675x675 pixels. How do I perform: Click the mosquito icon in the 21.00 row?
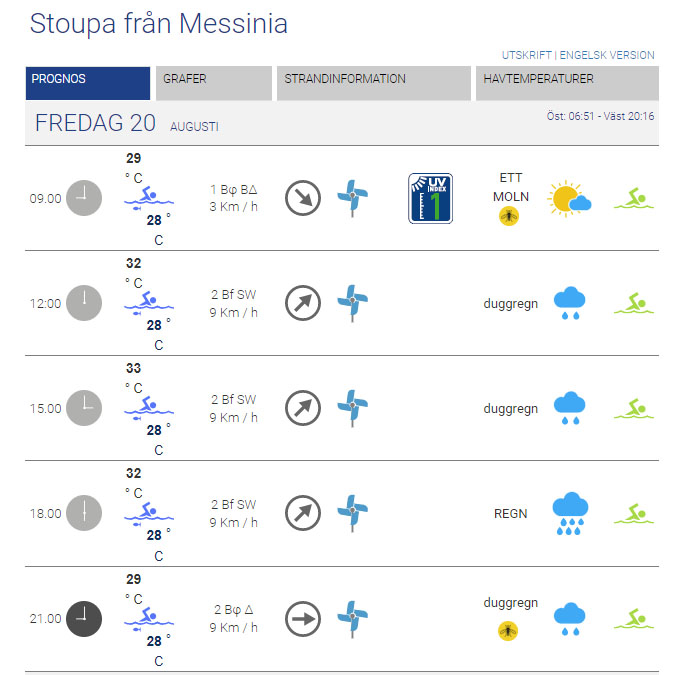508,631
